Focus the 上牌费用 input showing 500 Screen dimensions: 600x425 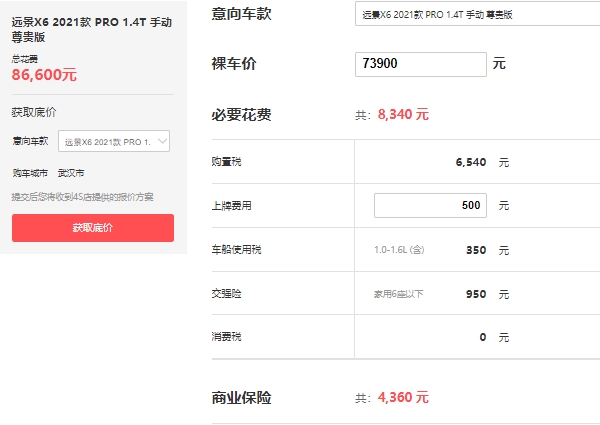coord(430,206)
